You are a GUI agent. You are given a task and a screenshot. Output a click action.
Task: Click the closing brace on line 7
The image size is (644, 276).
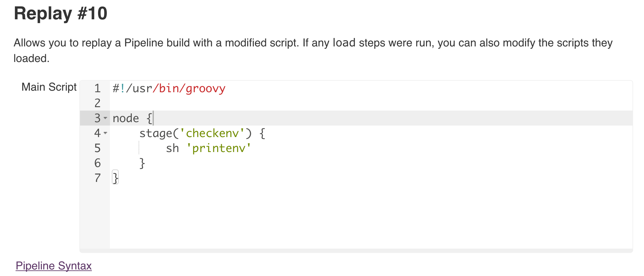pyautogui.click(x=116, y=178)
